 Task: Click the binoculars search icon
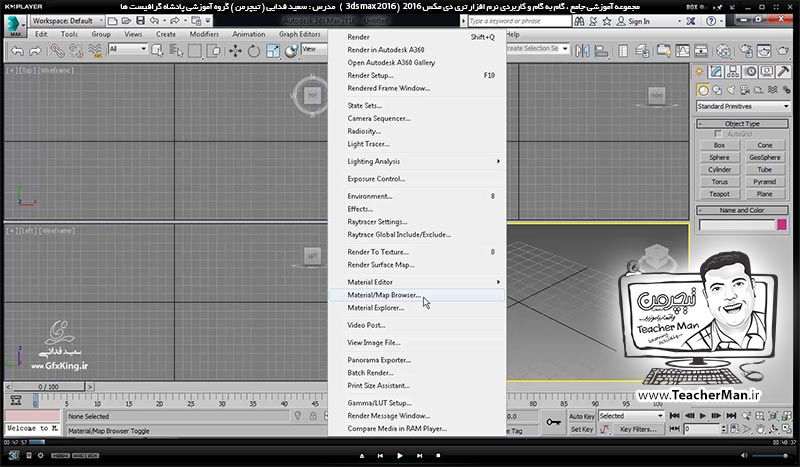click(x=579, y=21)
